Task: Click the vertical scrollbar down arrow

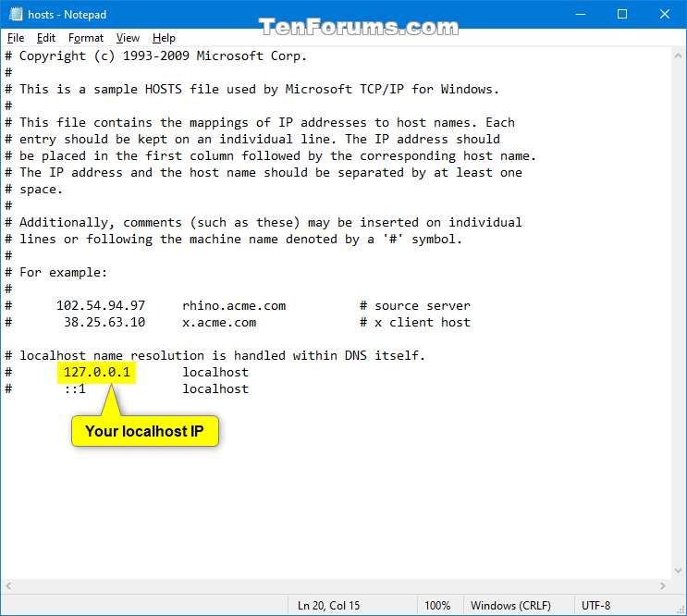Action: pos(678,571)
